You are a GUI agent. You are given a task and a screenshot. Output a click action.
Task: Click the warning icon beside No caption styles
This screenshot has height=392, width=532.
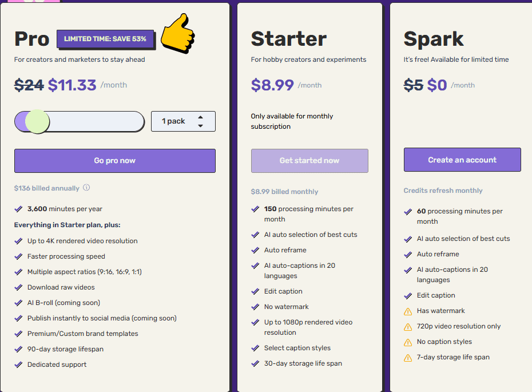tap(408, 342)
